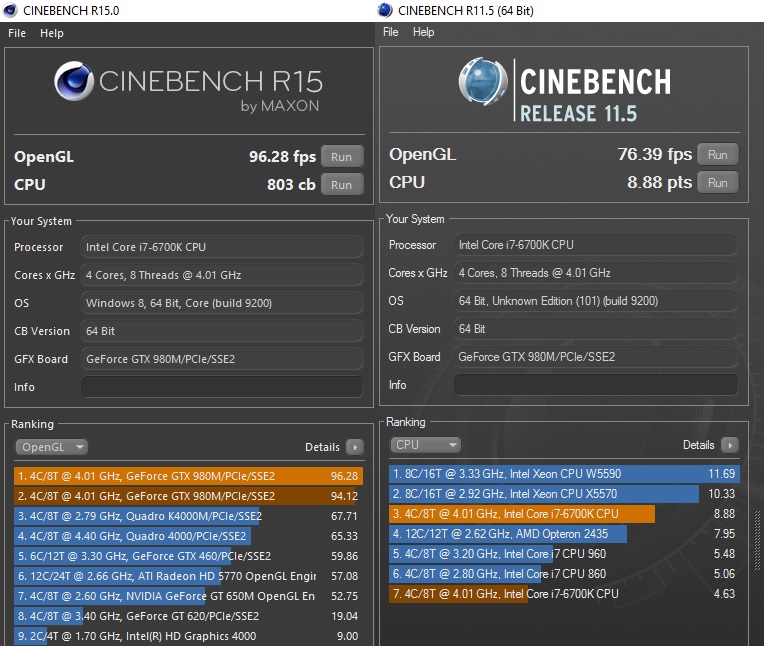Click the Cores x GHz field in R15

pos(222,275)
